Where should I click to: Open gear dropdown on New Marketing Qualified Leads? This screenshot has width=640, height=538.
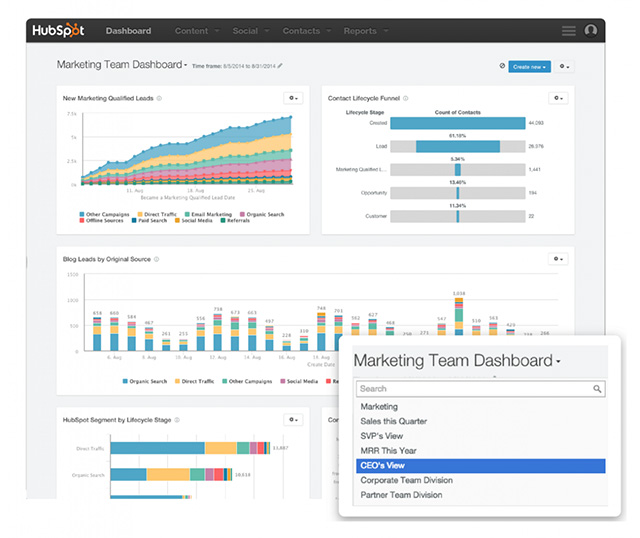292,98
